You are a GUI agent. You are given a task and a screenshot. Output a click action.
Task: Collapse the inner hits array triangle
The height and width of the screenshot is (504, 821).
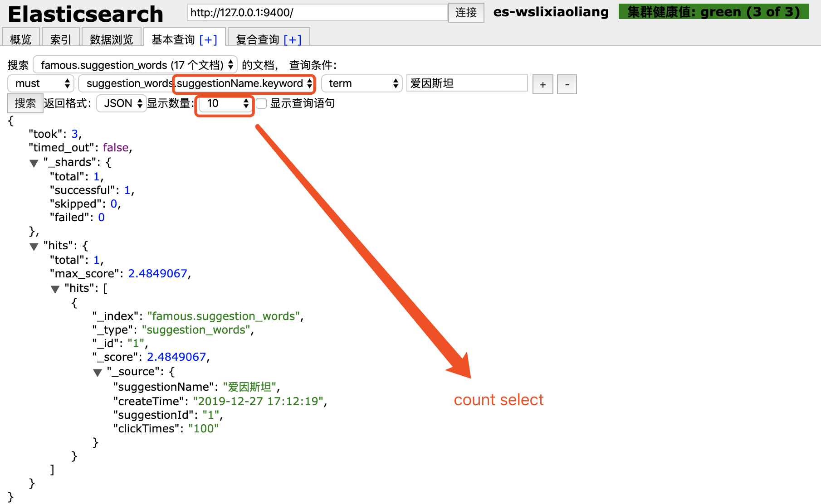point(55,289)
